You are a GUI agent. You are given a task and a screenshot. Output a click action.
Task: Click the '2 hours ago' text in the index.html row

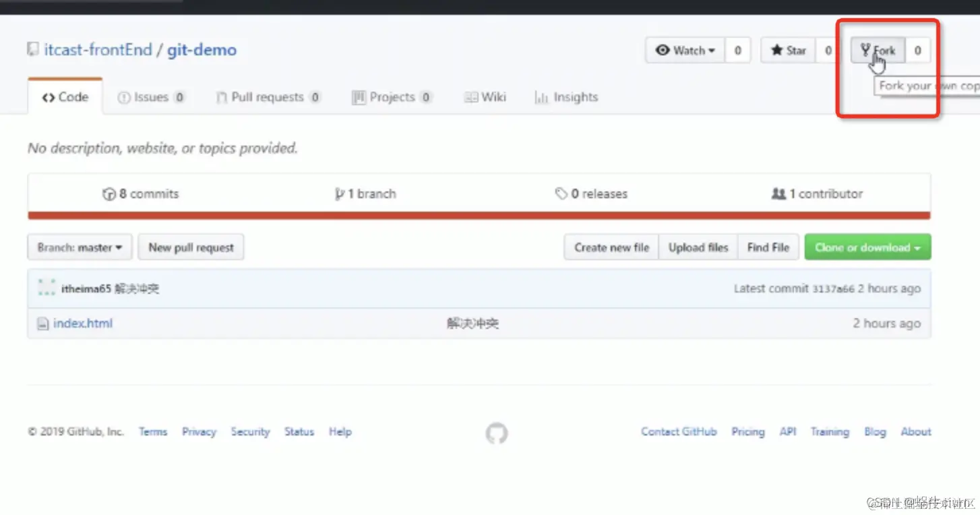tap(886, 324)
